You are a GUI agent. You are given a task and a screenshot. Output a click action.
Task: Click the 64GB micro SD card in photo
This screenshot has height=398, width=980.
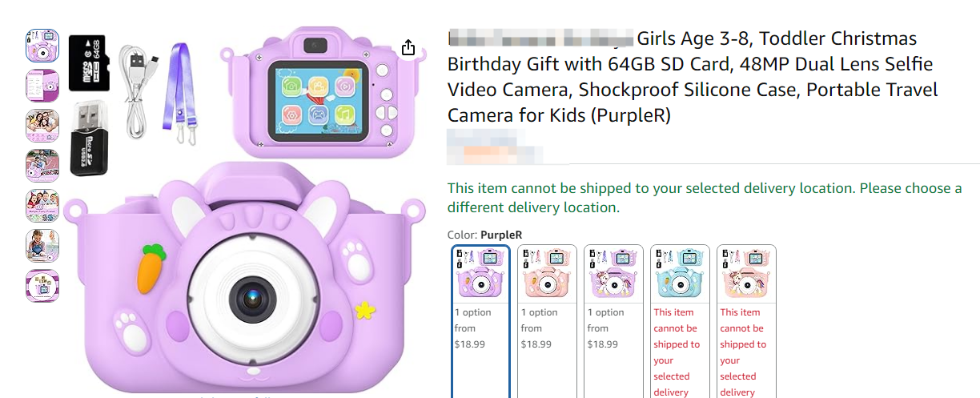(x=87, y=64)
